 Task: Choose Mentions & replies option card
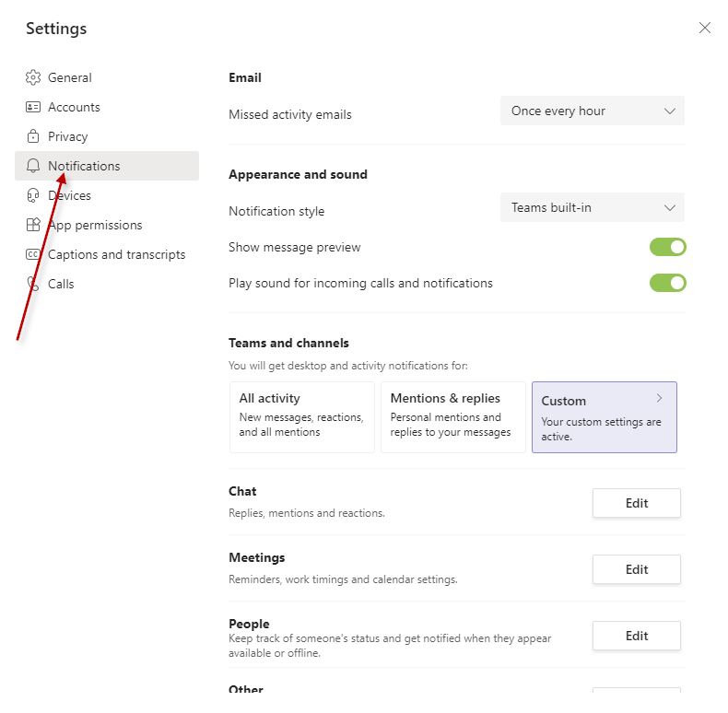coord(453,417)
